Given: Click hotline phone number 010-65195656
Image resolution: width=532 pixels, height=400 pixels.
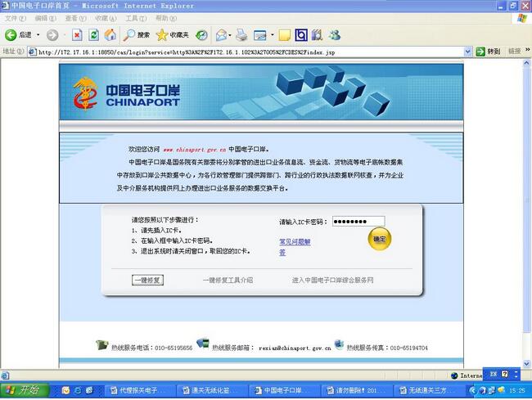Looking at the screenshot, I should [x=174, y=348].
